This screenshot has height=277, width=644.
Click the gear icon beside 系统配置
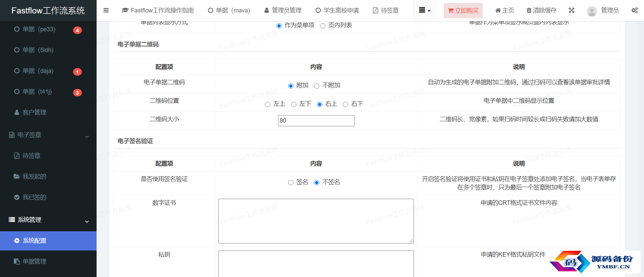[x=17, y=241]
